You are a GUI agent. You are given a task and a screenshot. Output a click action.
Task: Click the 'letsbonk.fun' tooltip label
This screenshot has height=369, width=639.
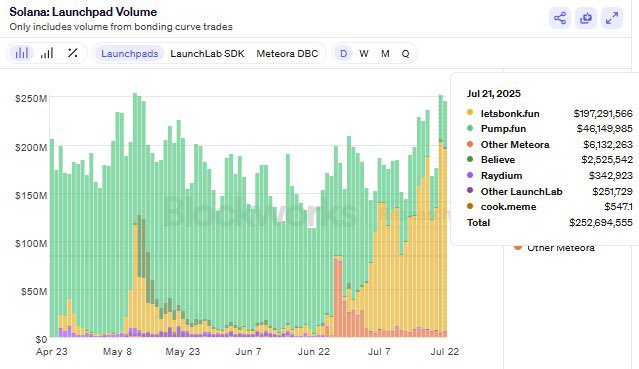point(510,113)
